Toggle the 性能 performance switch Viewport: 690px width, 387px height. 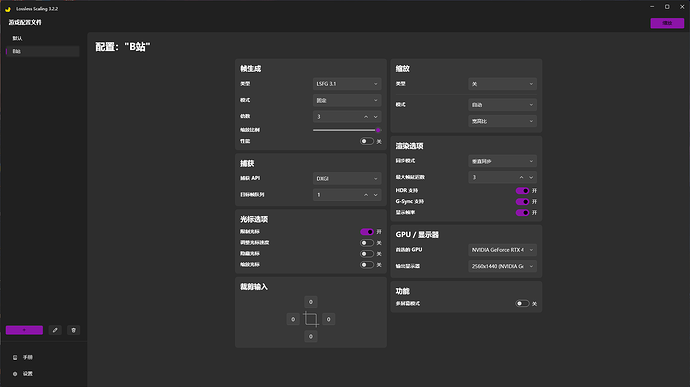pos(367,141)
